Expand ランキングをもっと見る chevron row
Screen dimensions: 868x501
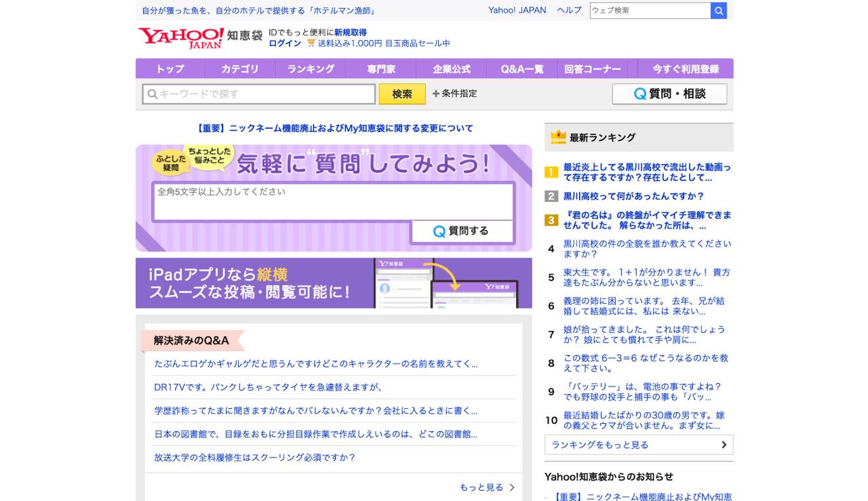pyautogui.click(x=639, y=445)
